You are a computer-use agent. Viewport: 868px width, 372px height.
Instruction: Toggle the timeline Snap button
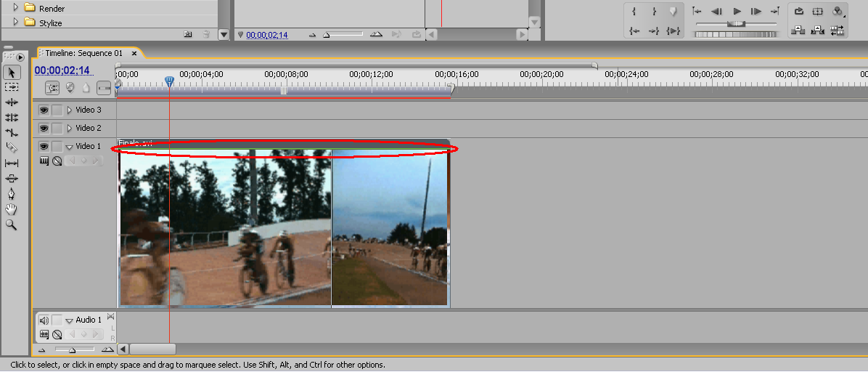pyautogui.click(x=52, y=88)
